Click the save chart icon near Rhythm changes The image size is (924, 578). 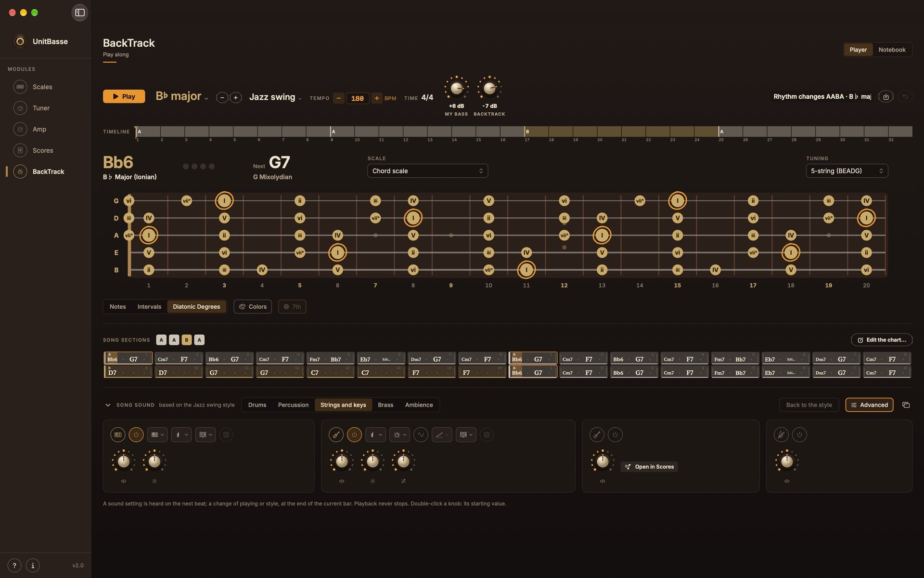click(886, 97)
